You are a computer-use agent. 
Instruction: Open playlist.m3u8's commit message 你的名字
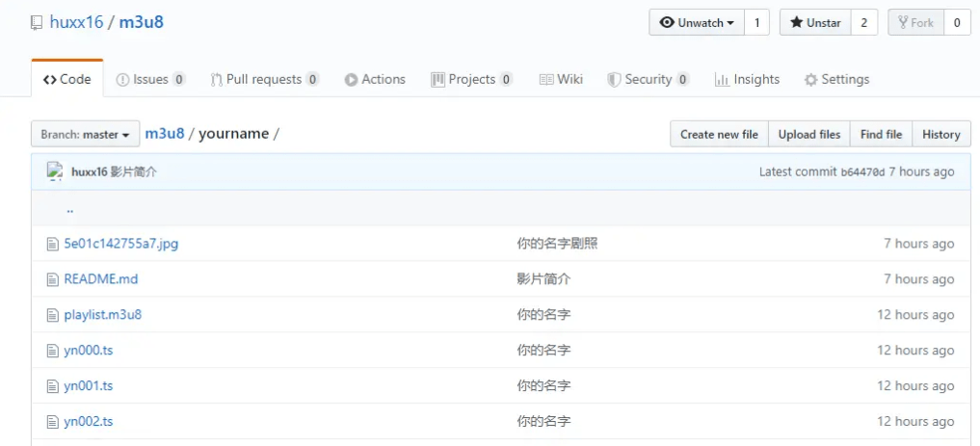pyautogui.click(x=543, y=315)
